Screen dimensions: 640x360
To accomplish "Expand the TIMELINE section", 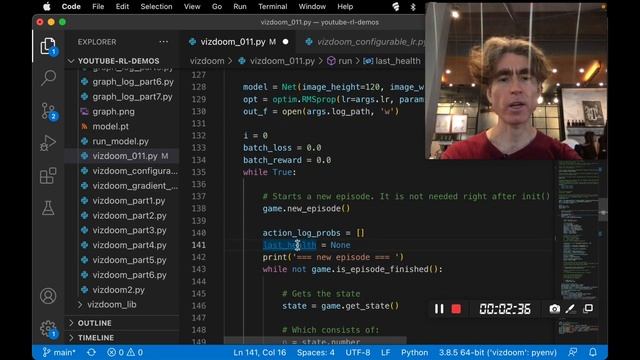I will tap(96, 338).
